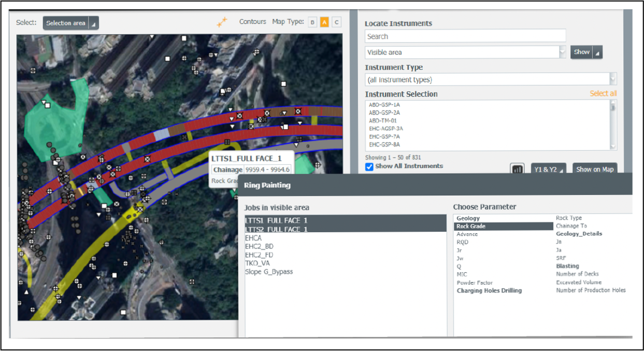Select EHC2_BD job in the list
Screen dimensions: 644x351
point(259,246)
